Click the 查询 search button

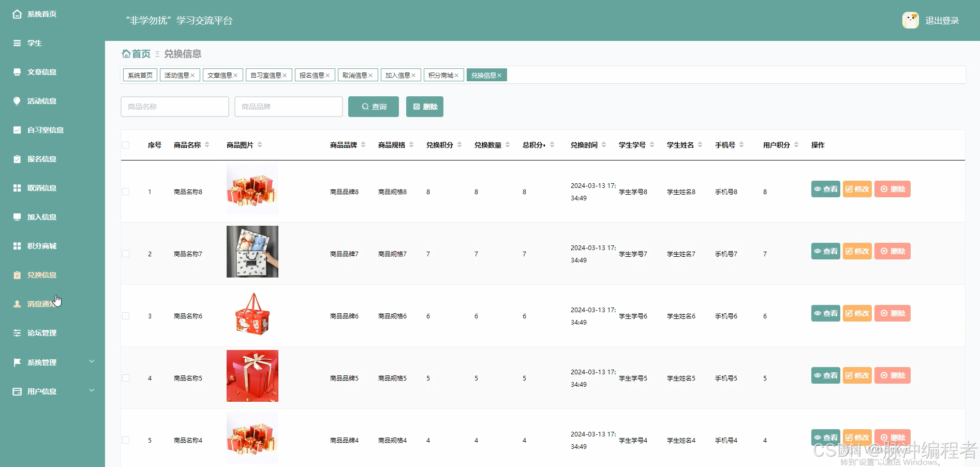(x=374, y=107)
